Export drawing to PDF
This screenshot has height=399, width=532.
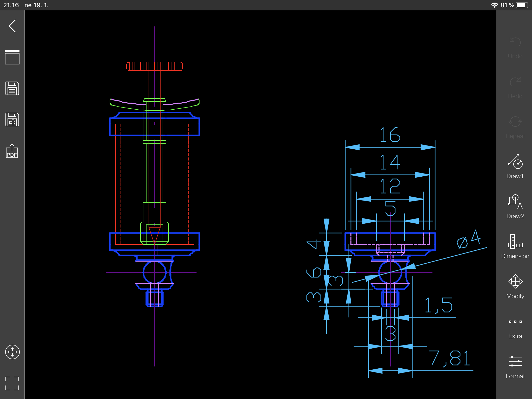(12, 151)
